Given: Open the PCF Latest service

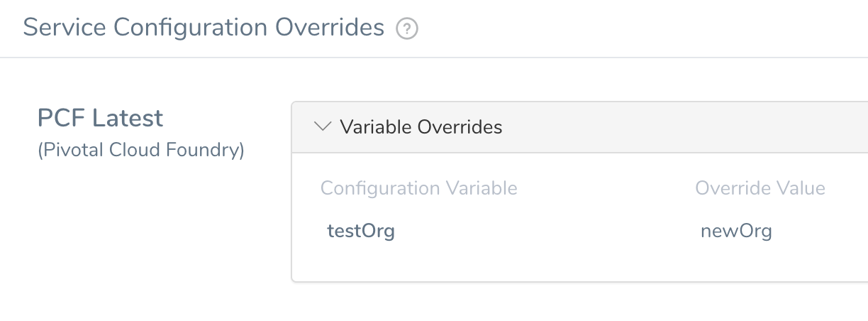Looking at the screenshot, I should 100,117.
